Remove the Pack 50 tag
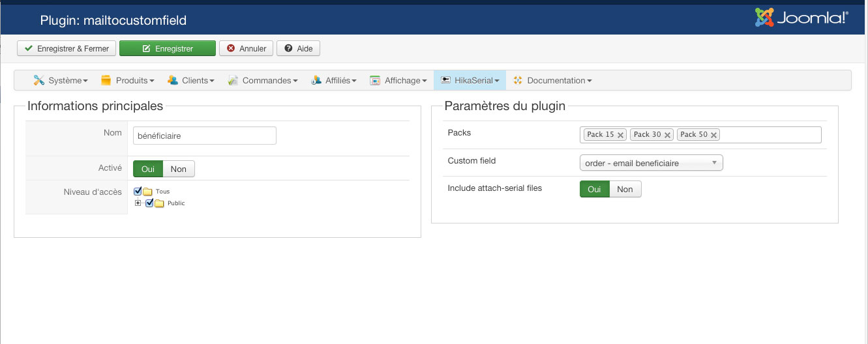Image resolution: width=868 pixels, height=344 pixels. pos(714,135)
